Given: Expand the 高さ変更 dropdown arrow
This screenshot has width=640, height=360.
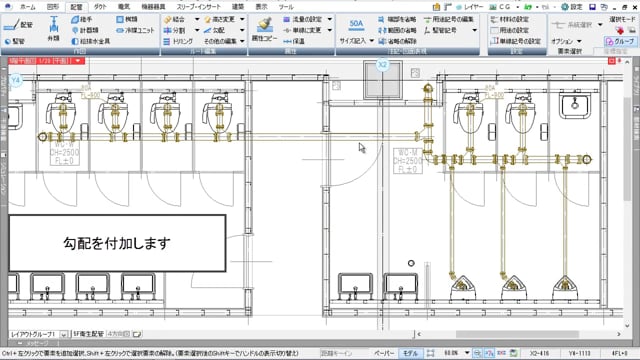Looking at the screenshot, I should (242, 19).
